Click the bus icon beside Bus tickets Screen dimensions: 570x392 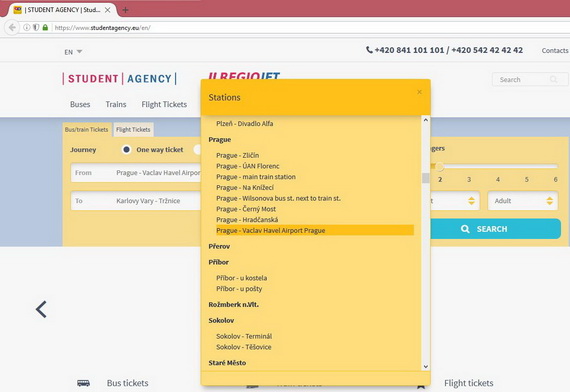[x=83, y=383]
